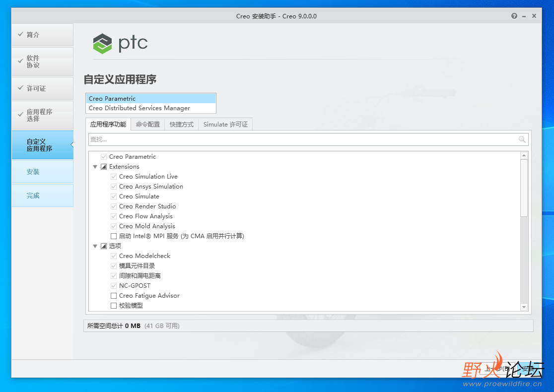The width and height of the screenshot is (554, 392).
Task: Click the search magnifier icon
Action: tap(522, 139)
